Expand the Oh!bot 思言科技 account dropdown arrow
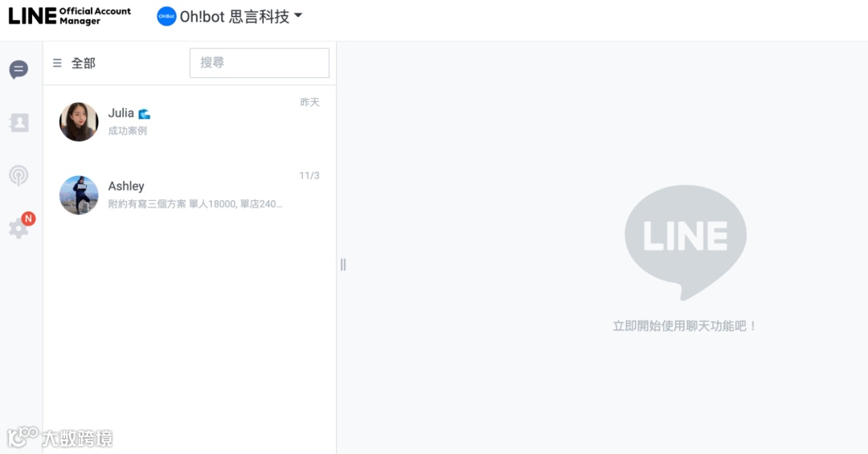This screenshot has height=454, width=868. [298, 15]
